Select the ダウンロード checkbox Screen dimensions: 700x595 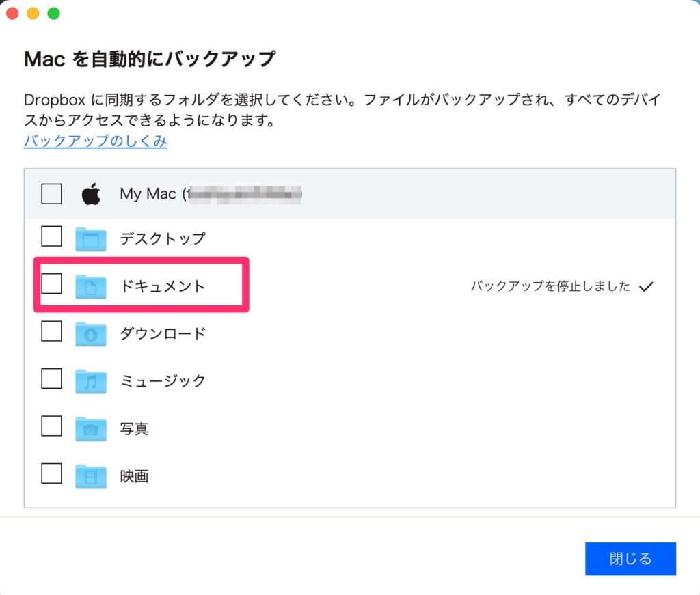click(52, 331)
